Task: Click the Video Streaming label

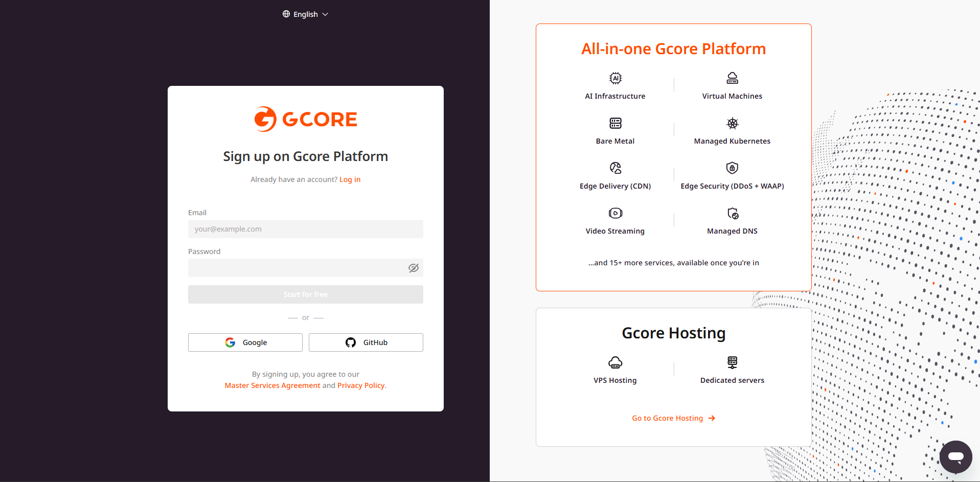Action: click(615, 231)
